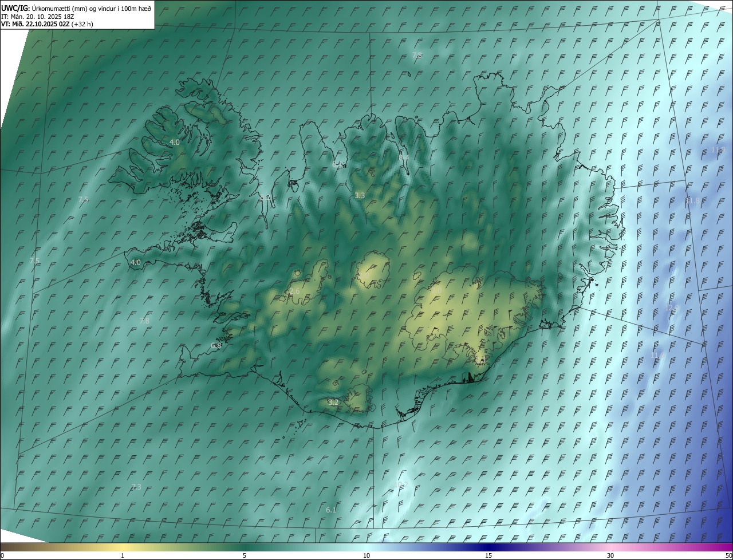Pick the pale pink colorbar segment above 30

click(x=610, y=547)
